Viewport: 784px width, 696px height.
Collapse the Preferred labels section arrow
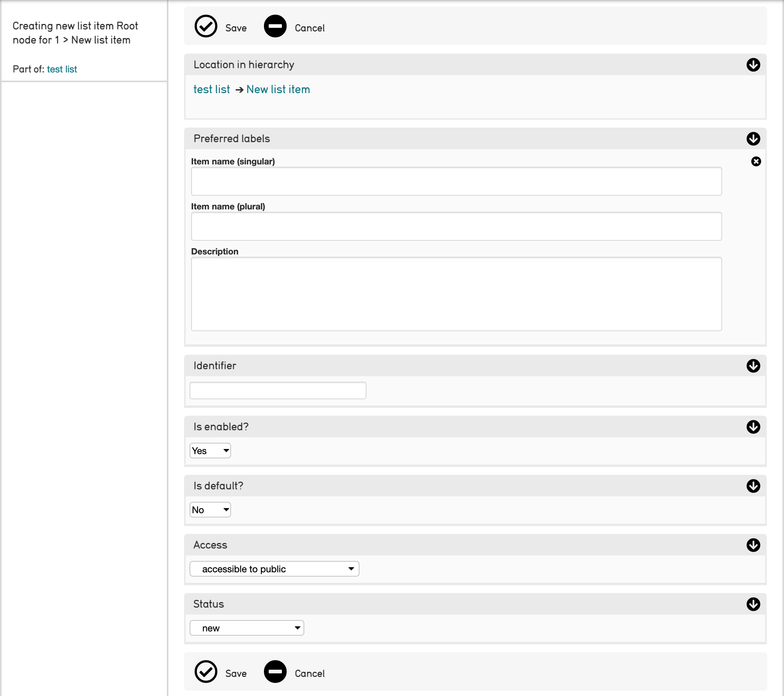753,139
